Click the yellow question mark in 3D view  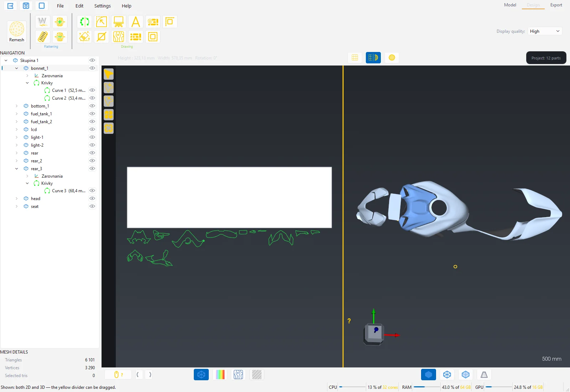coord(349,321)
